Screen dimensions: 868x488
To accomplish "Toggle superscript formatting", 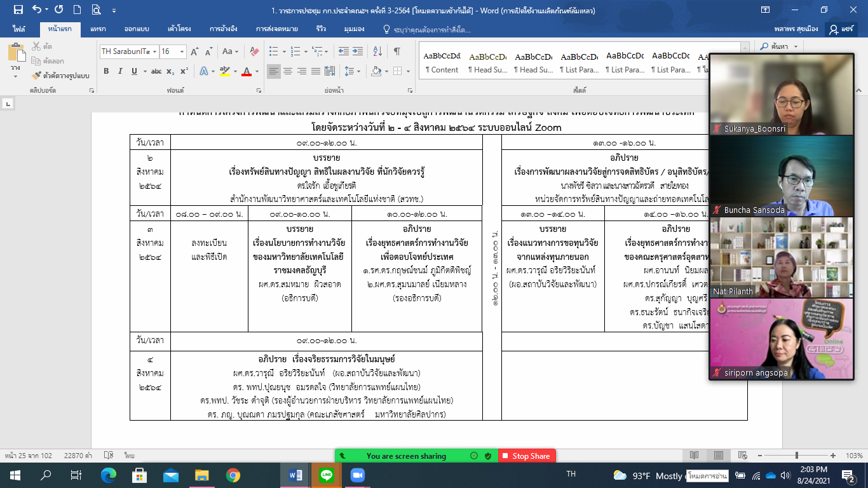I will tap(184, 71).
